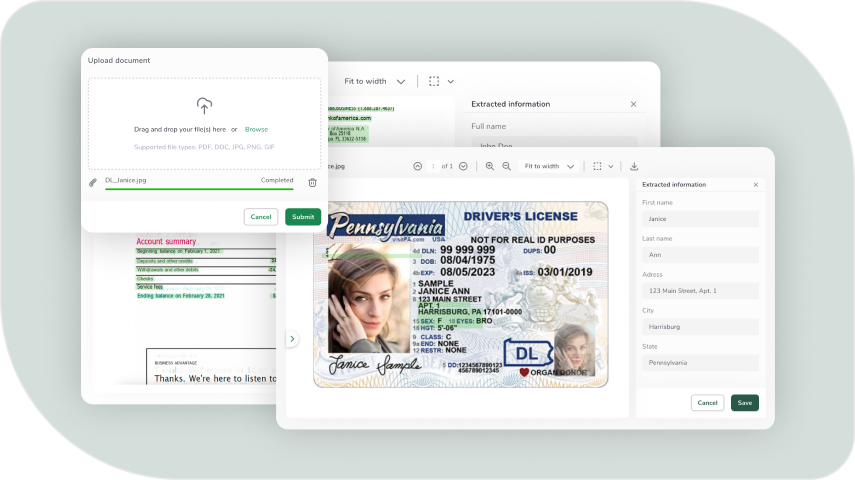
Task: Expand the side panel arrow left of license
Action: pyautogui.click(x=292, y=339)
